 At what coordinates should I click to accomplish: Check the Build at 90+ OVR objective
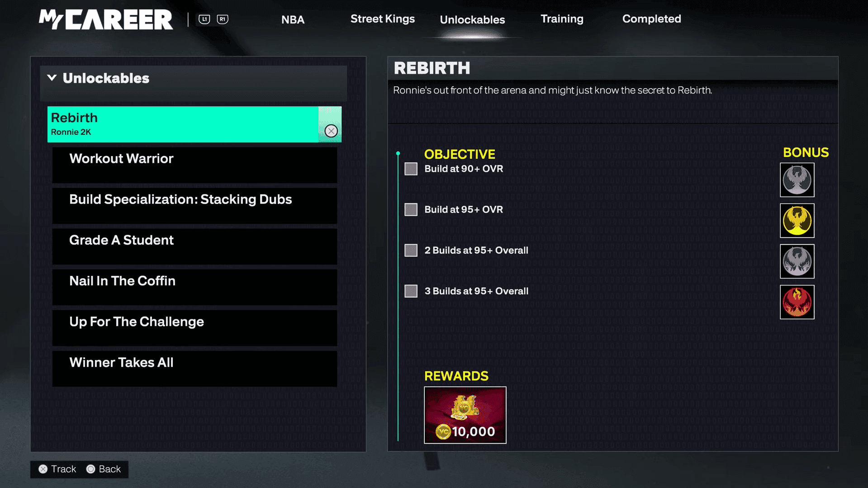point(411,169)
